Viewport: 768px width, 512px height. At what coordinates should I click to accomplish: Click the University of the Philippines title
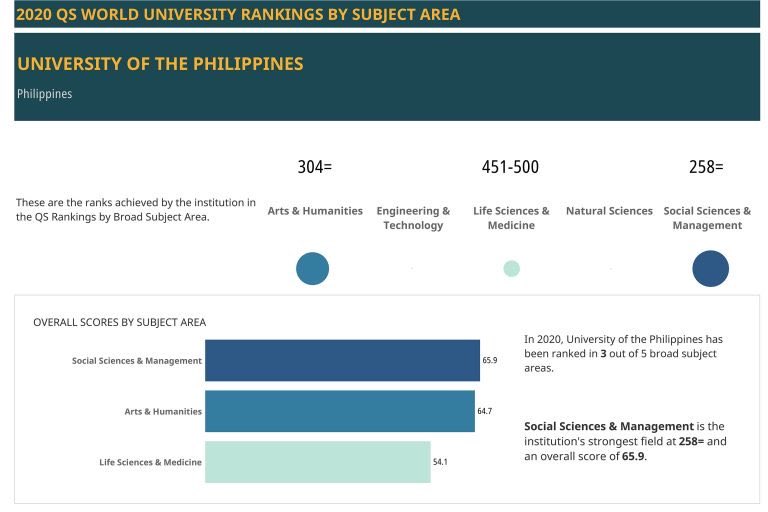[x=160, y=64]
